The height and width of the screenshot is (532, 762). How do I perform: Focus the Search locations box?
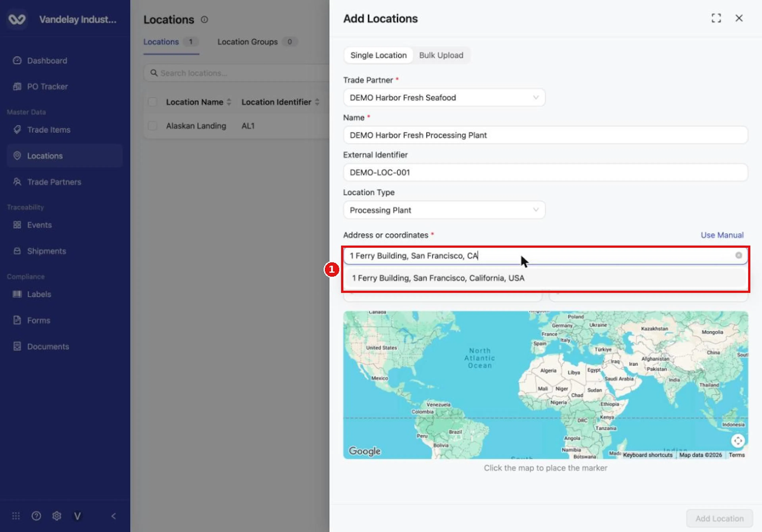236,73
